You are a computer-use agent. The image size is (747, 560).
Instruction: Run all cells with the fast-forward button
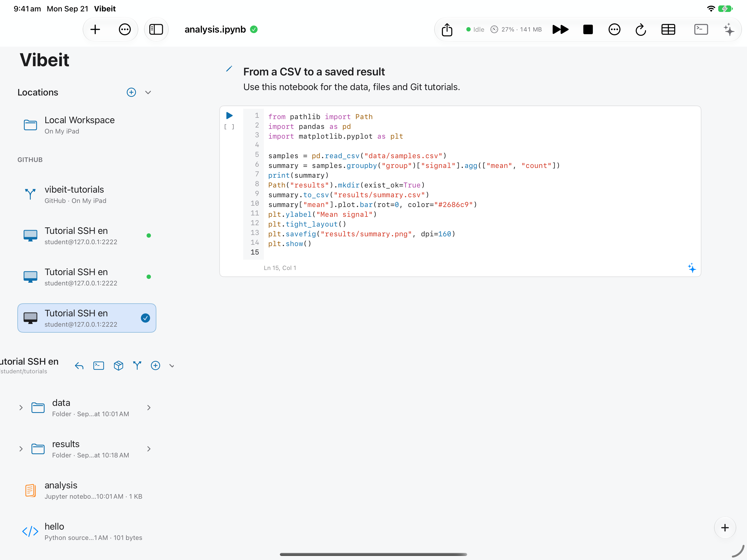tap(560, 30)
